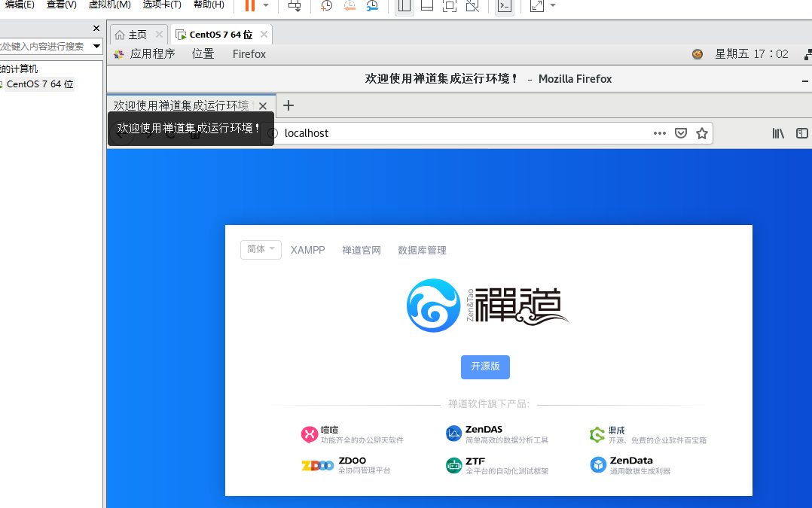Open the snapshot manager
This screenshot has height=508, width=812.
coord(372,6)
